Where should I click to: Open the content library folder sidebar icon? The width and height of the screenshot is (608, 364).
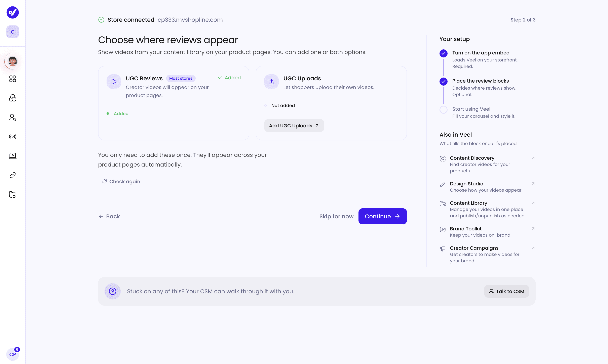click(12, 194)
